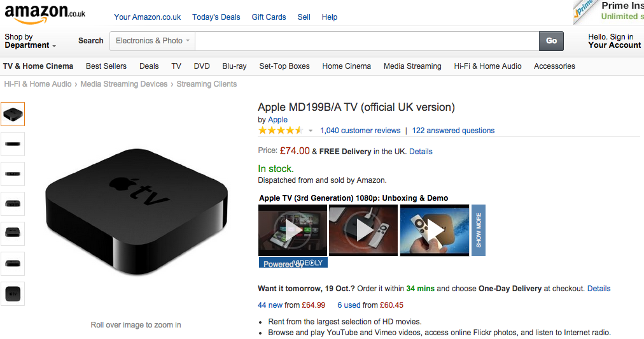
Task: Open the Blu-ray category tab
Action: coord(234,66)
